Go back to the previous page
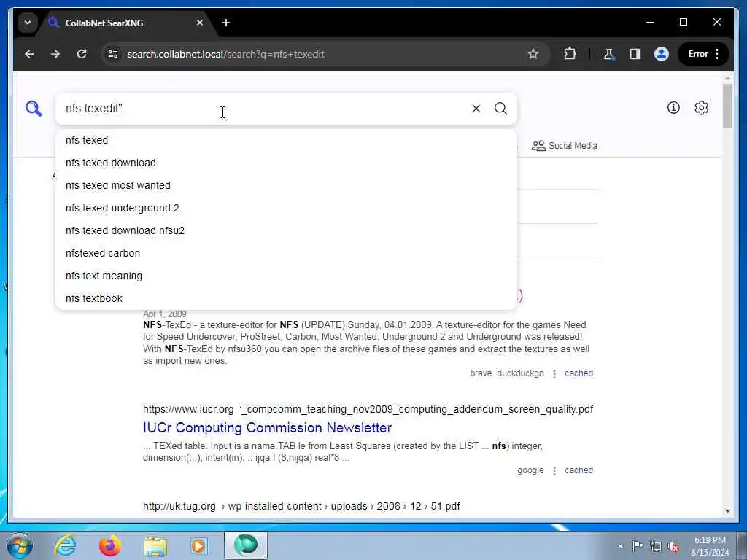This screenshot has height=560, width=747. [x=29, y=54]
